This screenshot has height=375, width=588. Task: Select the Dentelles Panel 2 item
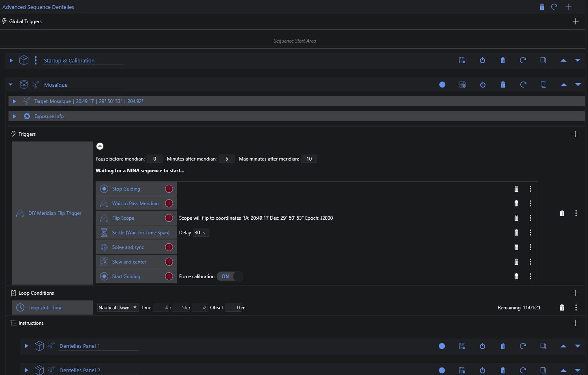point(79,370)
